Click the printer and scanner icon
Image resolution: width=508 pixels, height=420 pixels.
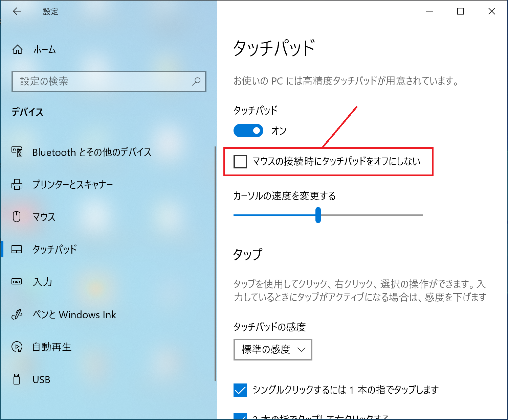[x=17, y=184]
